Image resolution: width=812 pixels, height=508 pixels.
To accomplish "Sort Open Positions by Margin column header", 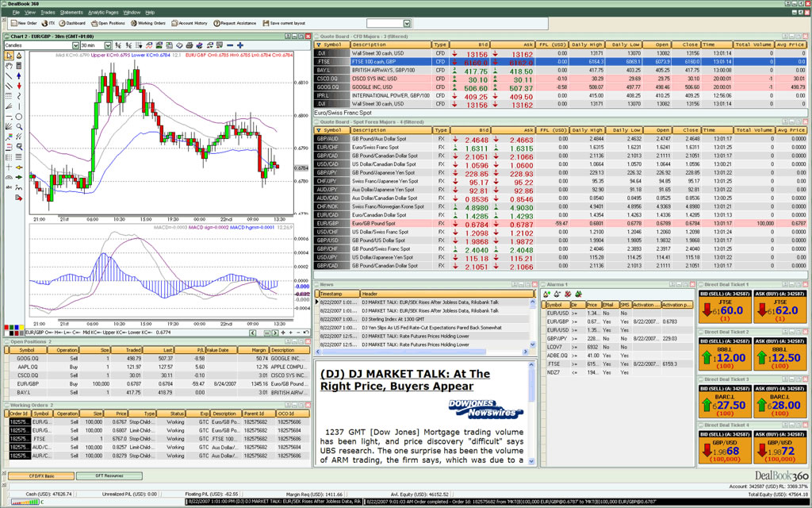I will pyautogui.click(x=253, y=350).
